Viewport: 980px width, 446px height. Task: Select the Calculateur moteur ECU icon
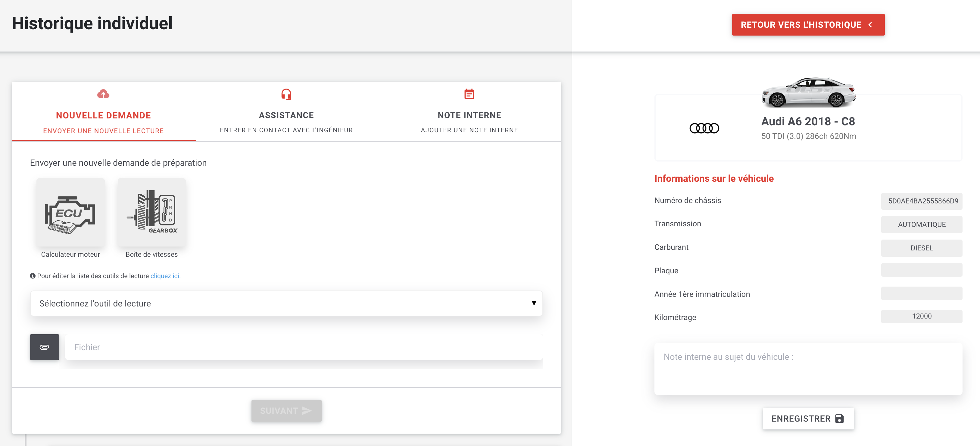point(70,213)
